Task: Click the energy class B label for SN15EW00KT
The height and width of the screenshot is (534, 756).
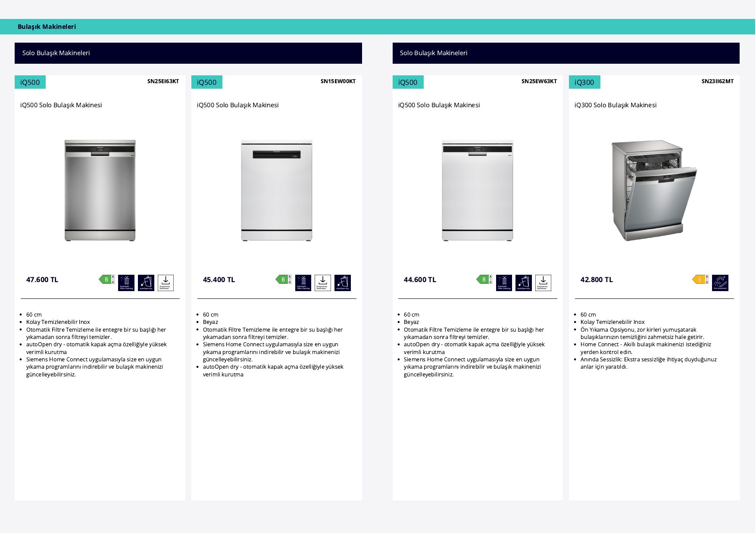Action: 284,279
